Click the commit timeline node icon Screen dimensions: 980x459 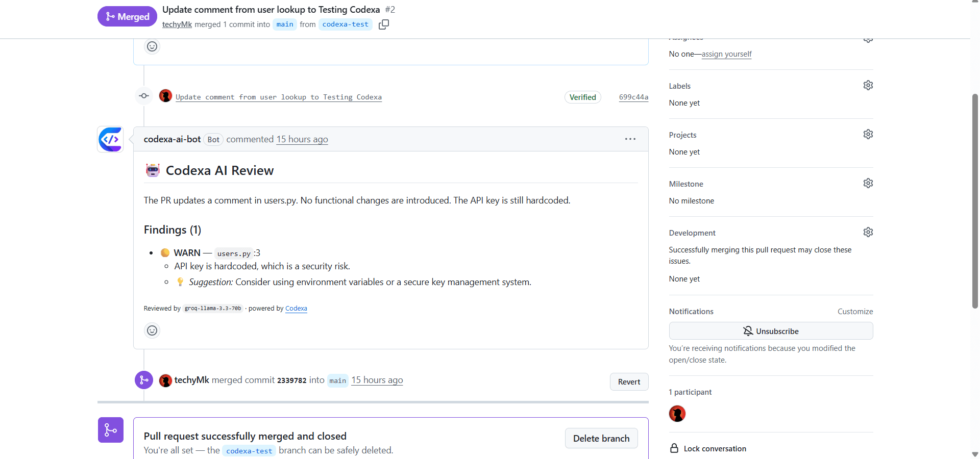(144, 96)
